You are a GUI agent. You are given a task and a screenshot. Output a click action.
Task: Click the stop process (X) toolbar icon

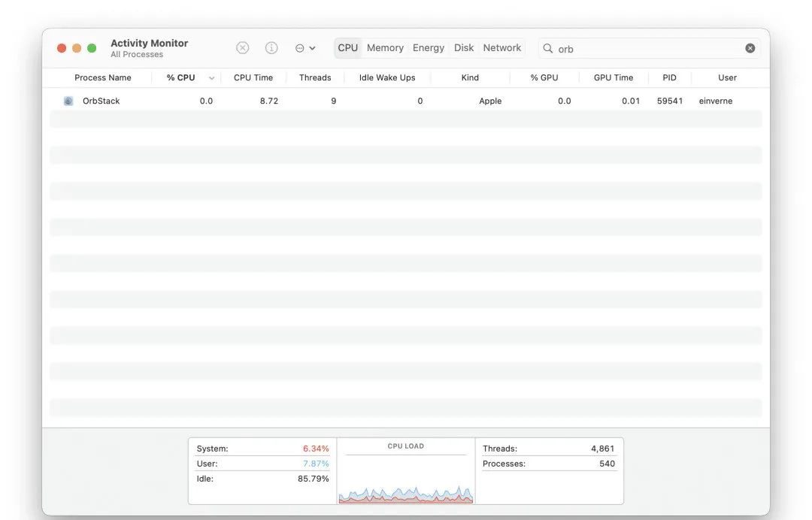click(x=242, y=48)
